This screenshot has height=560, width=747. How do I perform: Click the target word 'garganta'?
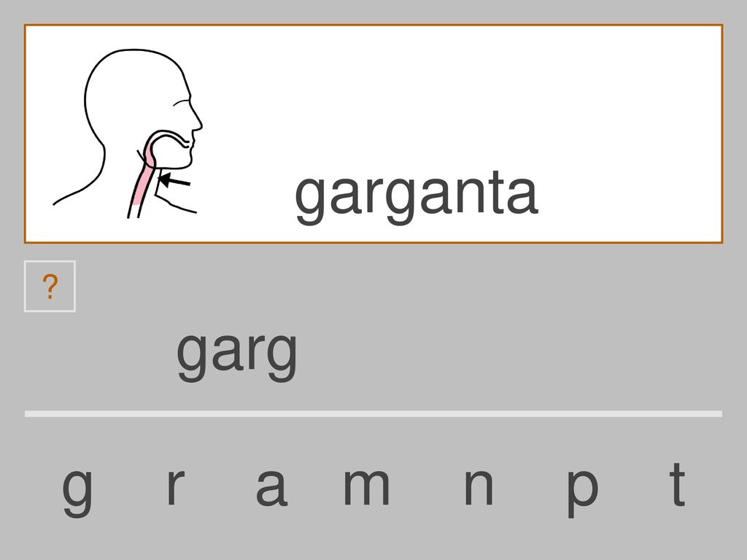[417, 197]
